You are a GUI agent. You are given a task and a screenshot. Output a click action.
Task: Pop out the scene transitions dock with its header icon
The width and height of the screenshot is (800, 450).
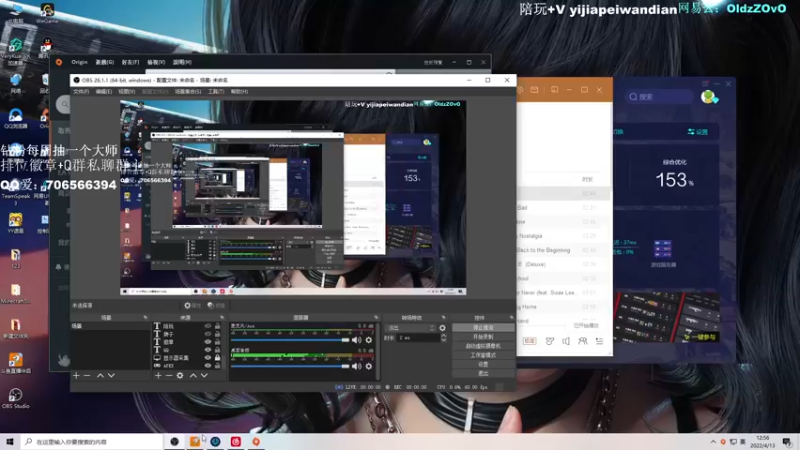(x=443, y=317)
